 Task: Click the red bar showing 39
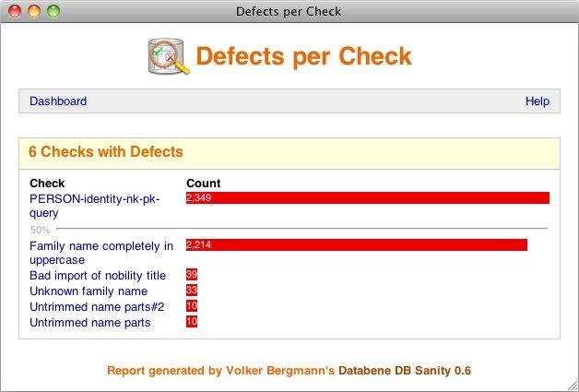(192, 275)
